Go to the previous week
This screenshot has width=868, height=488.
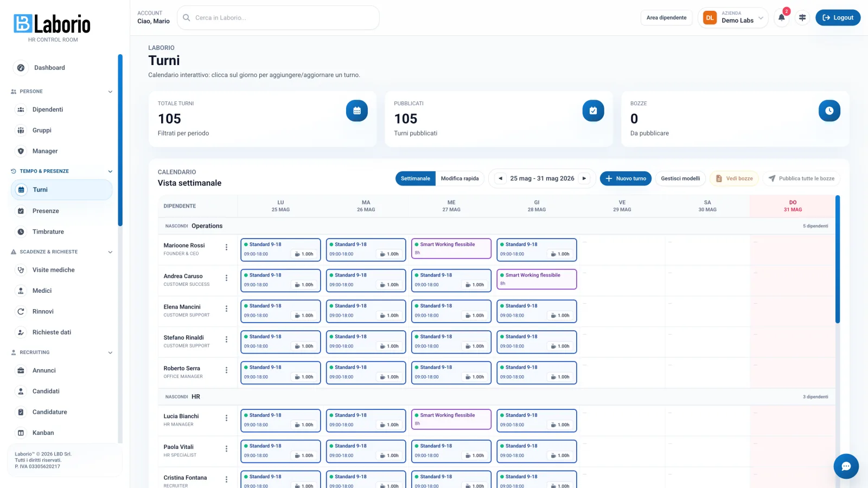click(x=500, y=178)
